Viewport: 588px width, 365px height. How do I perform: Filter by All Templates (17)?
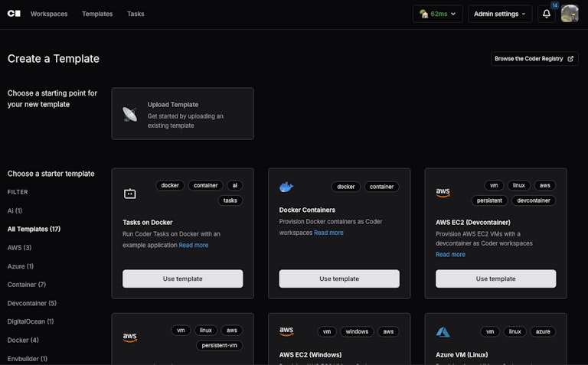pyautogui.click(x=34, y=229)
